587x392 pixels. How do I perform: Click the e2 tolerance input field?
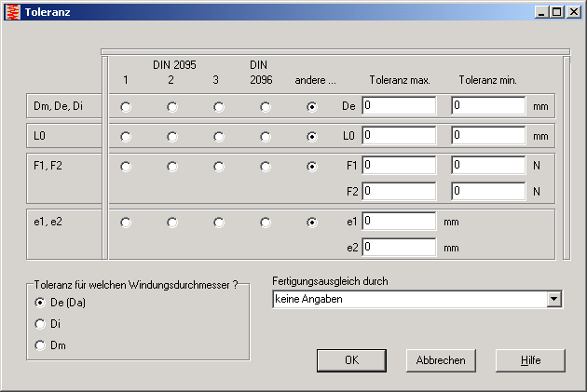pos(399,248)
